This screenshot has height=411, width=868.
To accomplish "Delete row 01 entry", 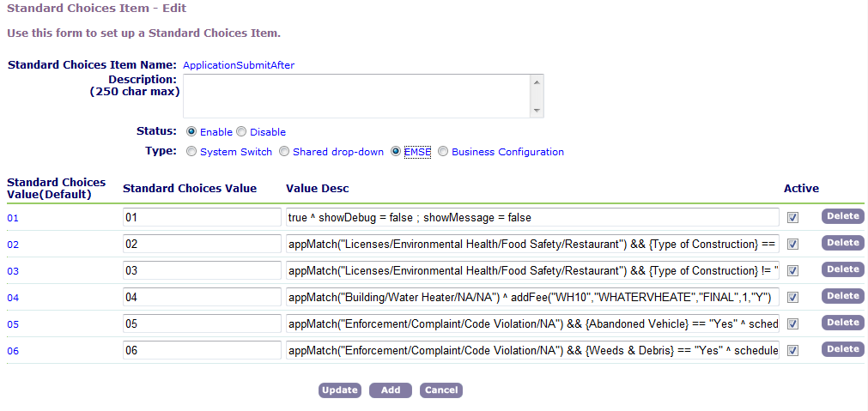I will pos(842,216).
